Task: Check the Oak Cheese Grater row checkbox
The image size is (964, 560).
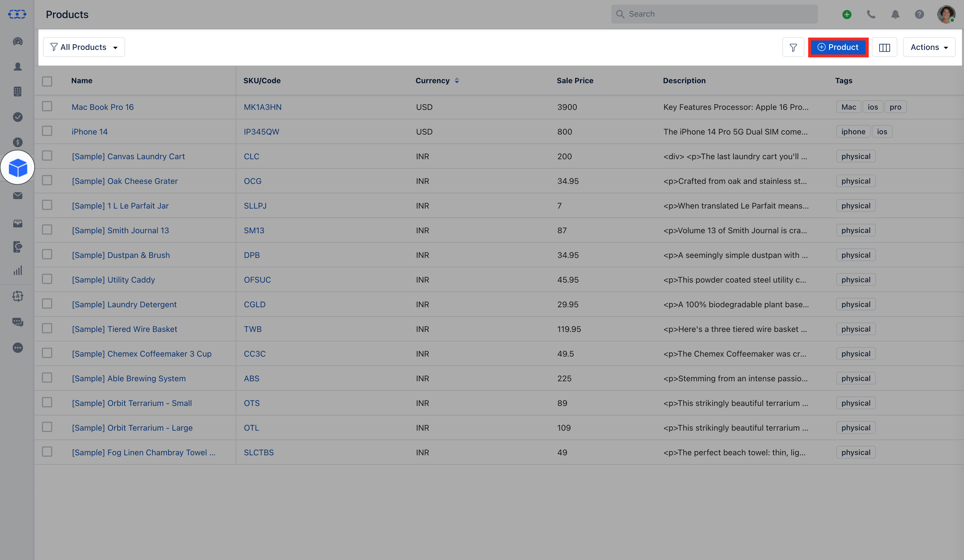Action: [x=47, y=180]
